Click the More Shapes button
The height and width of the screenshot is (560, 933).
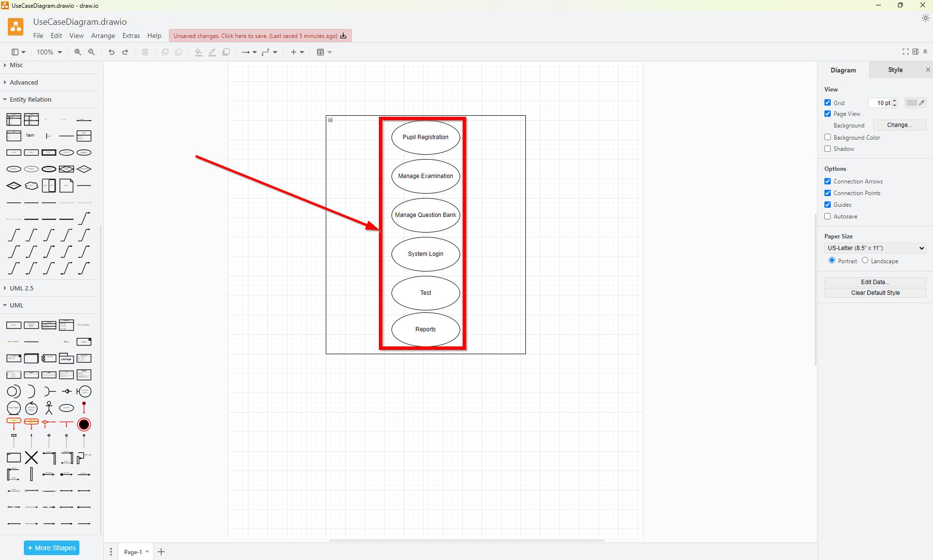pos(51,547)
